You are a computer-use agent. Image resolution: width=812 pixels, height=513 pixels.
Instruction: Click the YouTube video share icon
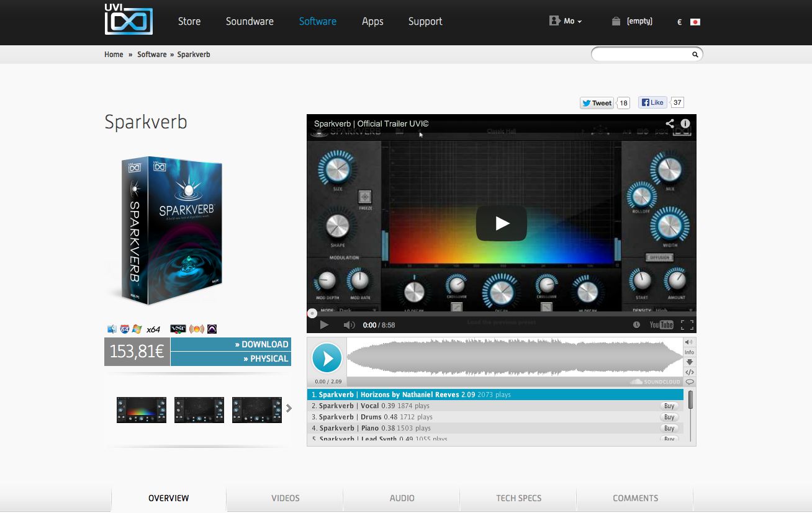tap(670, 123)
